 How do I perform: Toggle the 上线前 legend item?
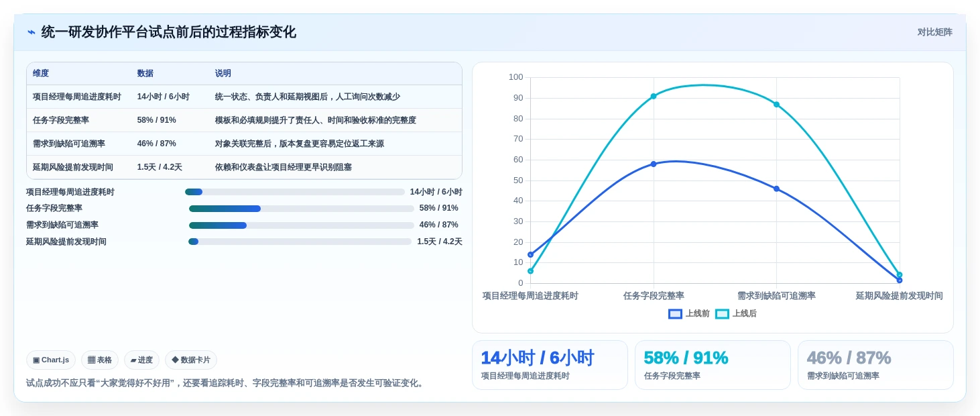[688, 314]
